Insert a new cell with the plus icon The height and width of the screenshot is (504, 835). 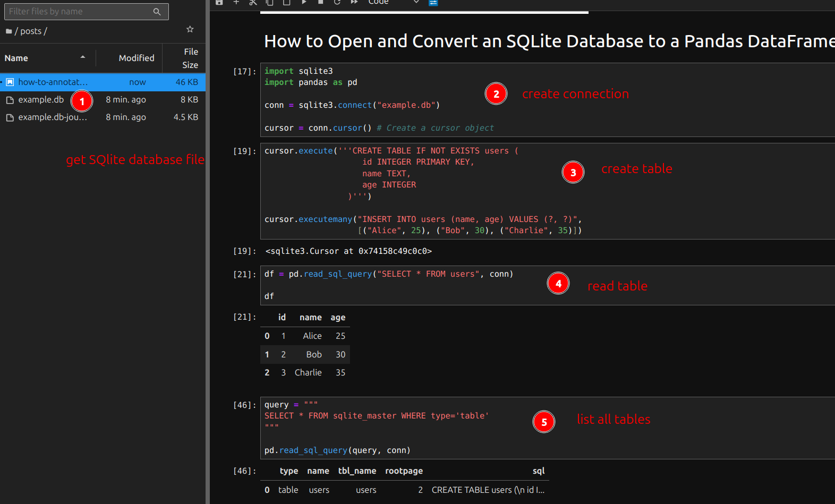point(236,2)
